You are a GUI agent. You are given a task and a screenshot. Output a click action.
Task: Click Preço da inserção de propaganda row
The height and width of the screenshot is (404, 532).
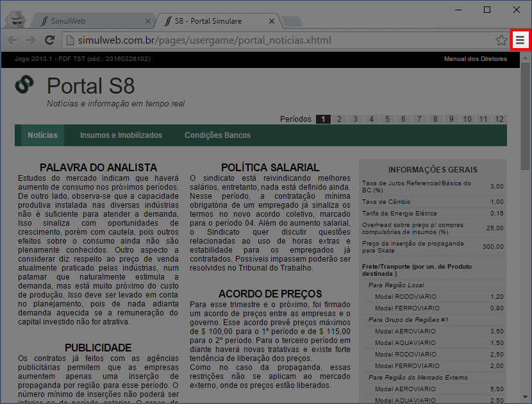click(x=433, y=247)
